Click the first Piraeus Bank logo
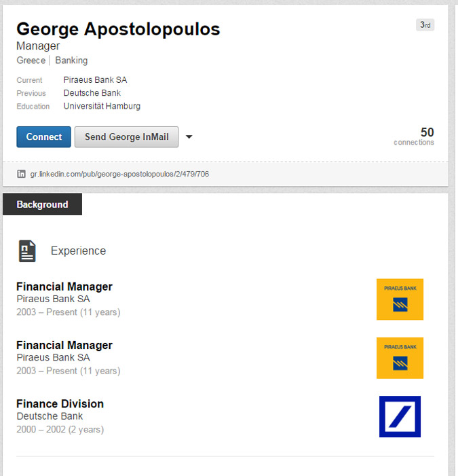This screenshot has height=476, width=458. [400, 299]
